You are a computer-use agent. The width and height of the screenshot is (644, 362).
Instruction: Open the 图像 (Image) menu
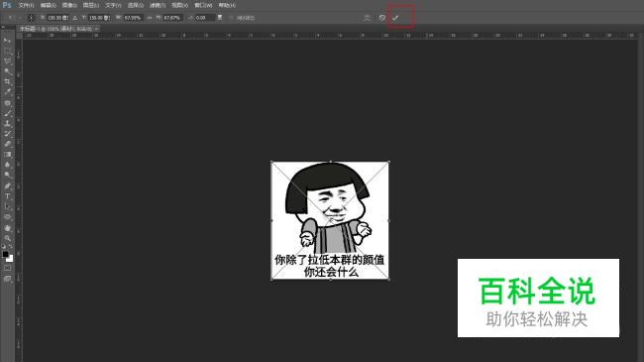(69, 5)
